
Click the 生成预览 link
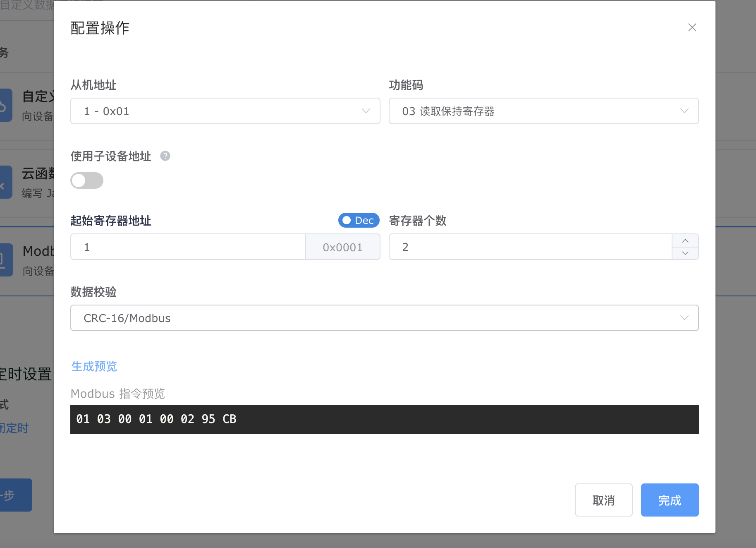(x=94, y=366)
